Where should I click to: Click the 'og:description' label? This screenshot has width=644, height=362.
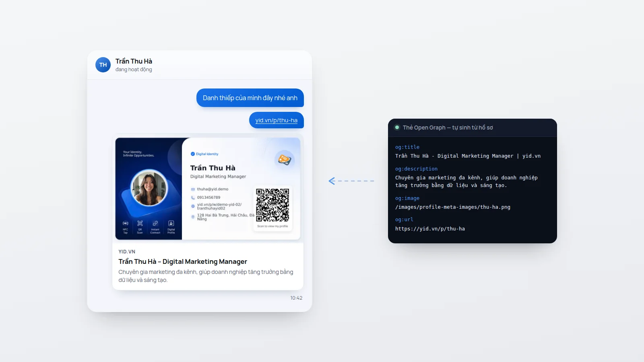tap(416, 169)
